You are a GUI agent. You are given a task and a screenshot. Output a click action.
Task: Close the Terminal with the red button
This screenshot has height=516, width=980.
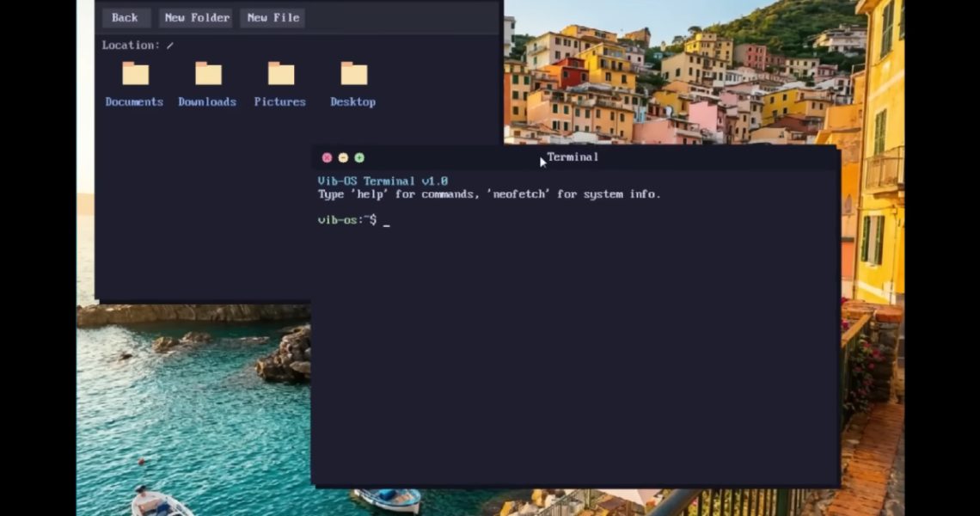[x=327, y=157]
